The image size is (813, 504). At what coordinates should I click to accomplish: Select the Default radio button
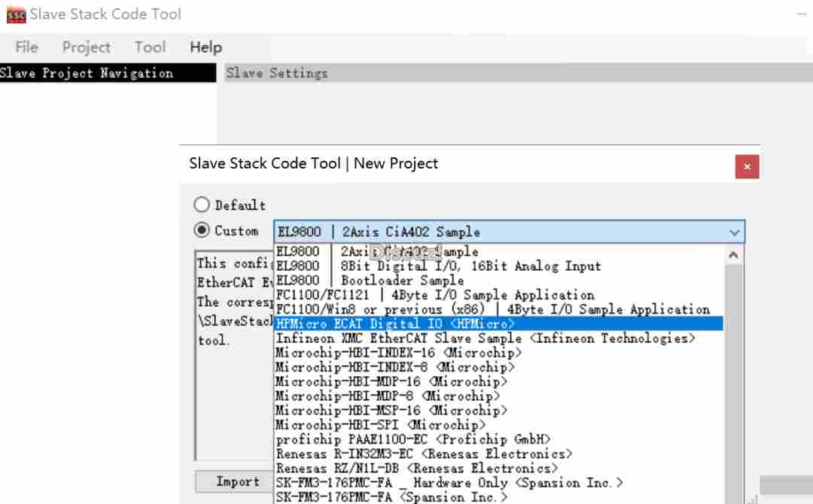pos(202,205)
